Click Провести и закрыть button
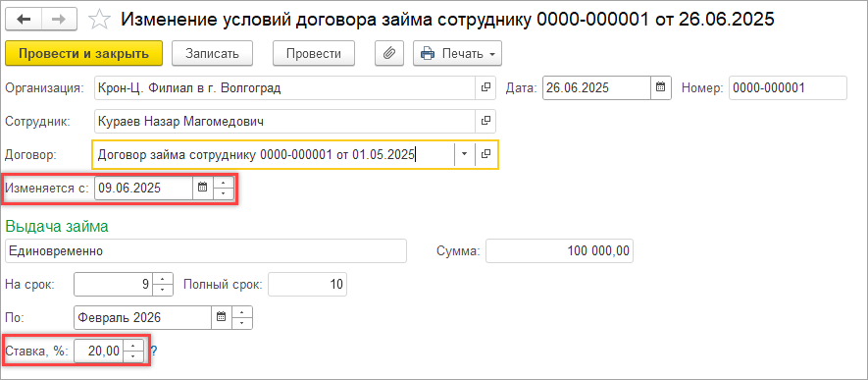 [x=83, y=54]
